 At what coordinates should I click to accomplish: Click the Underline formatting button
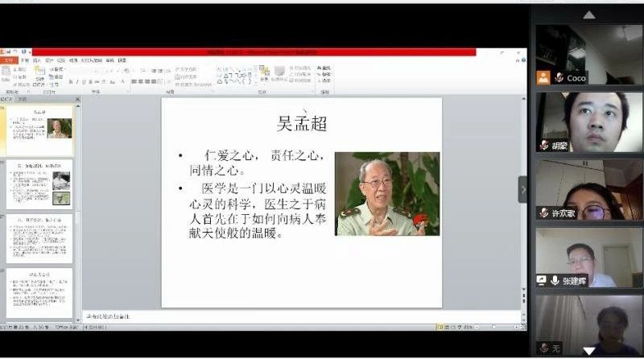click(x=84, y=81)
